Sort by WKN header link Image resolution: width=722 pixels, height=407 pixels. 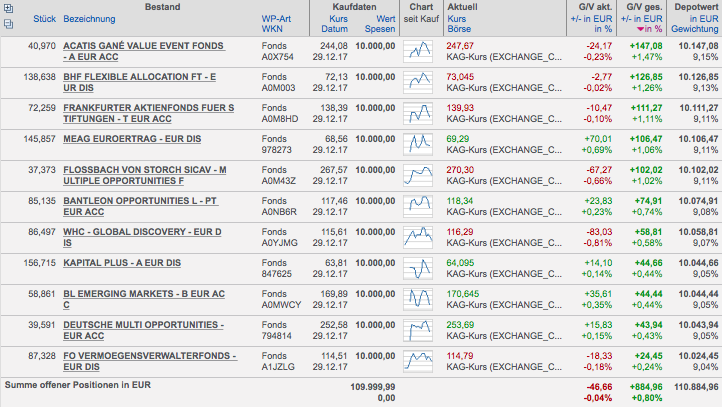(x=272, y=29)
